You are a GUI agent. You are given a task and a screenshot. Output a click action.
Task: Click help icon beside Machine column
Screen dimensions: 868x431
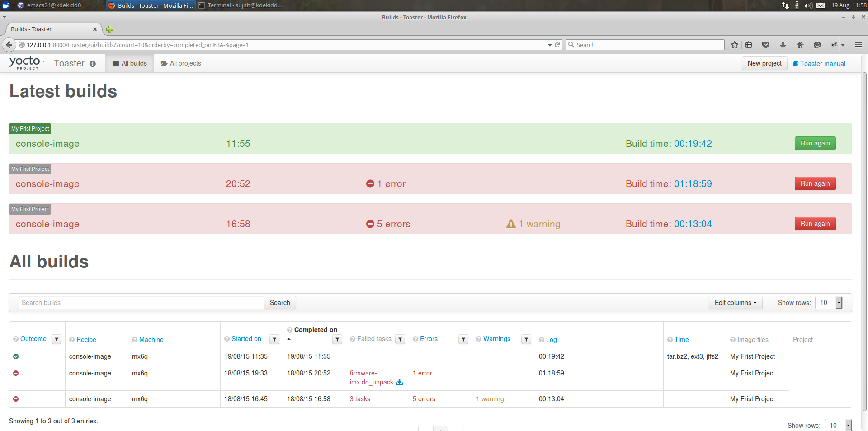pos(135,340)
